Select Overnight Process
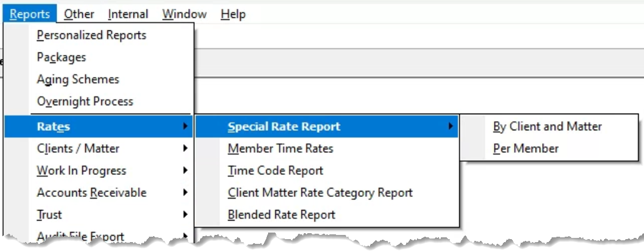Screen dimensions: 644x251 pos(98,101)
